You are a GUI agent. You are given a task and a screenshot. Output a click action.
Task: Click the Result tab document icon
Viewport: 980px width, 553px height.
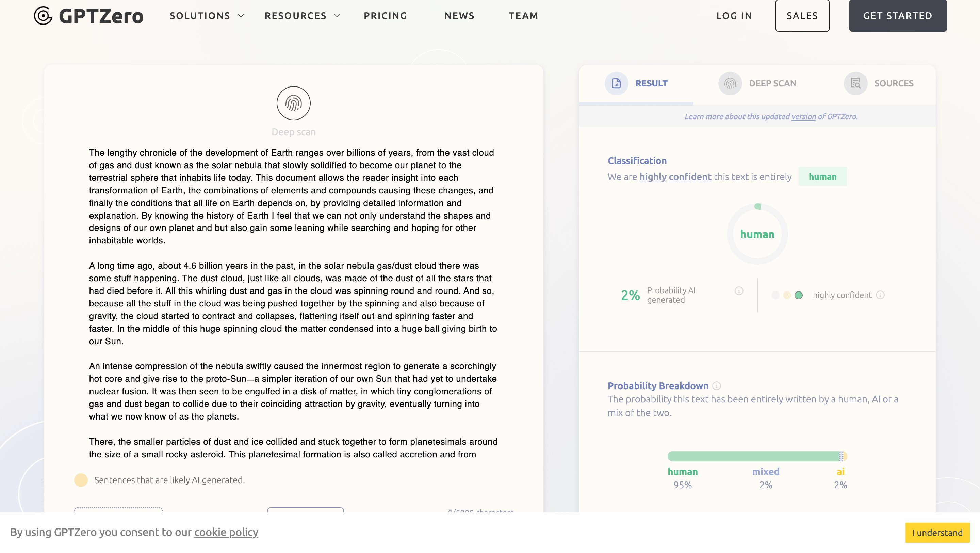point(616,83)
